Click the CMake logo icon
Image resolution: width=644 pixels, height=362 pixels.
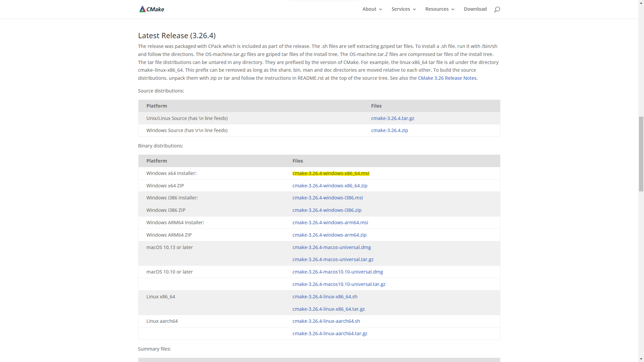click(x=143, y=9)
